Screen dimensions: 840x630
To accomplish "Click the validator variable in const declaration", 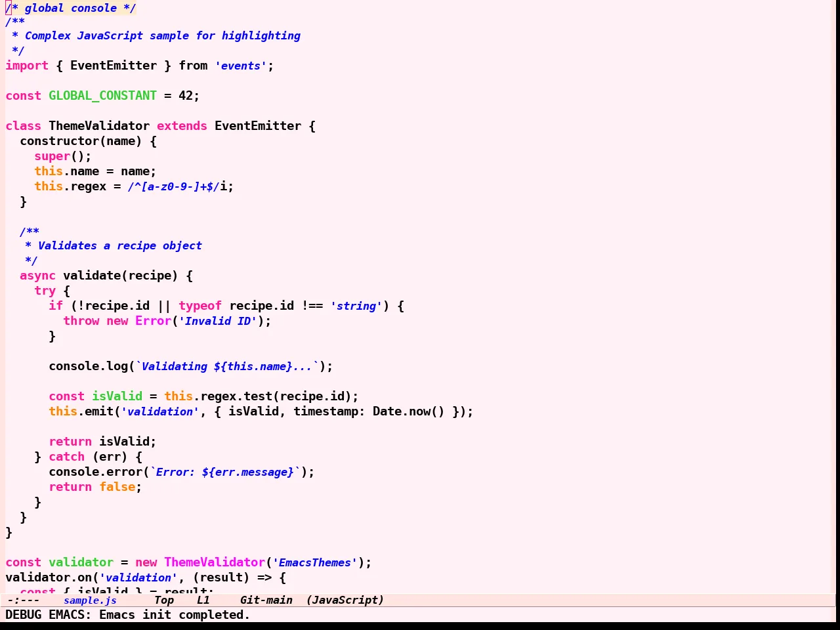I will point(81,562).
